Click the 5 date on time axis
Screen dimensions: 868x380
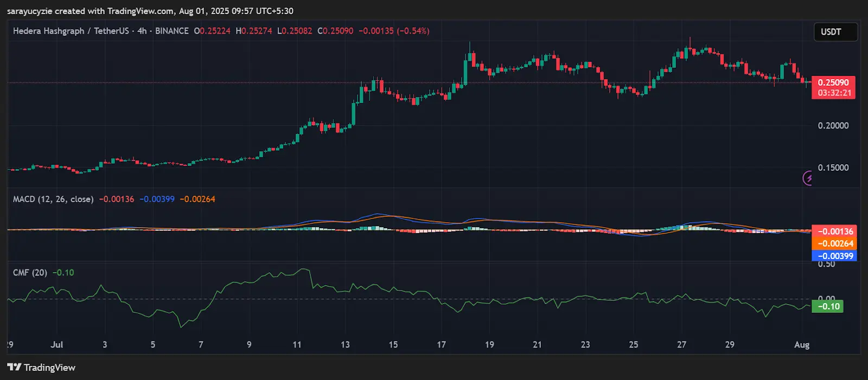pos(153,345)
